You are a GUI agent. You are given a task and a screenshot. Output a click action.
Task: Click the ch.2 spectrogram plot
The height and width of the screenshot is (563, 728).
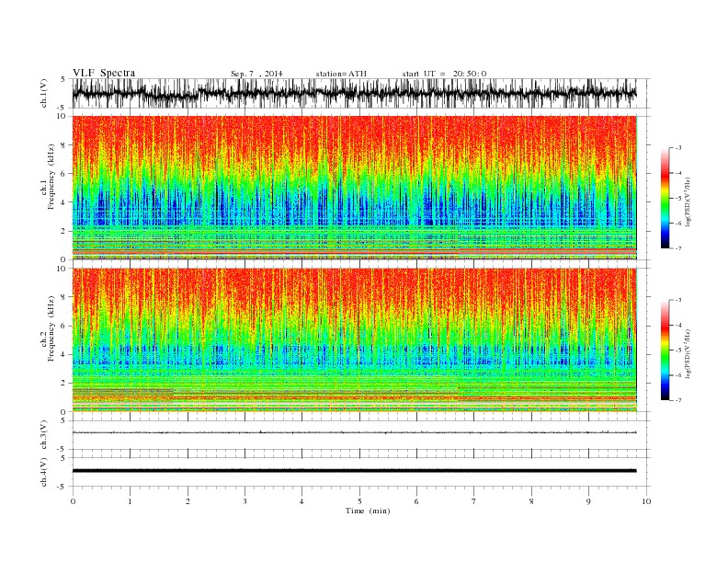[355, 339]
